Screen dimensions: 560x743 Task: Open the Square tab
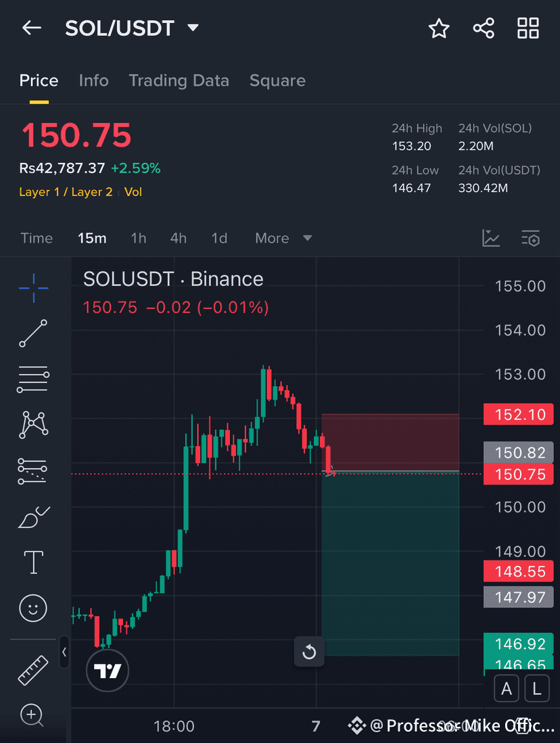point(277,80)
